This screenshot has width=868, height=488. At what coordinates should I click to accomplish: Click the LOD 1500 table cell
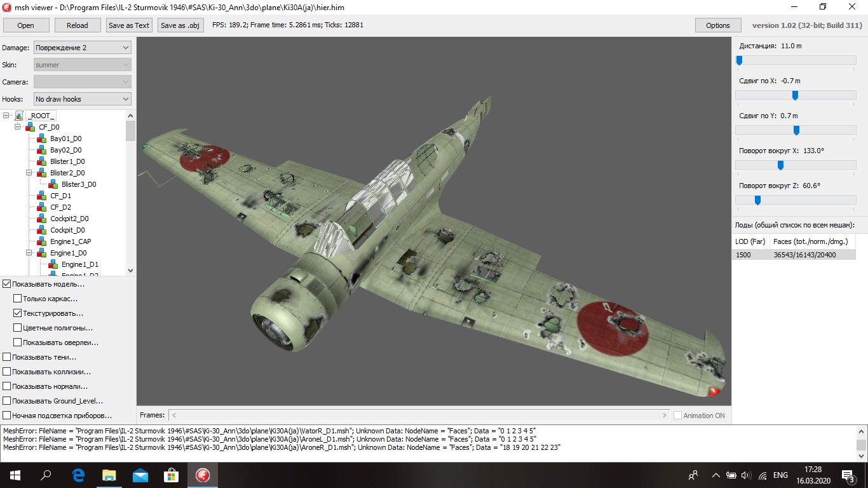tap(750, 255)
